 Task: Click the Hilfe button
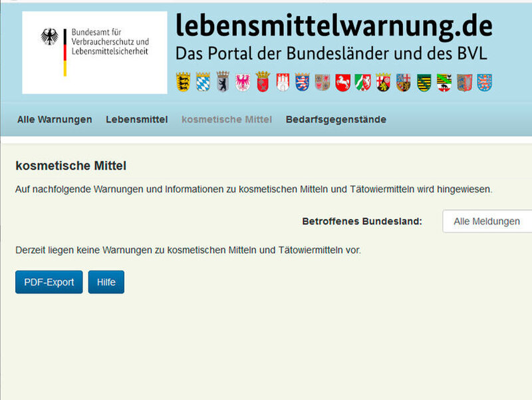(106, 282)
